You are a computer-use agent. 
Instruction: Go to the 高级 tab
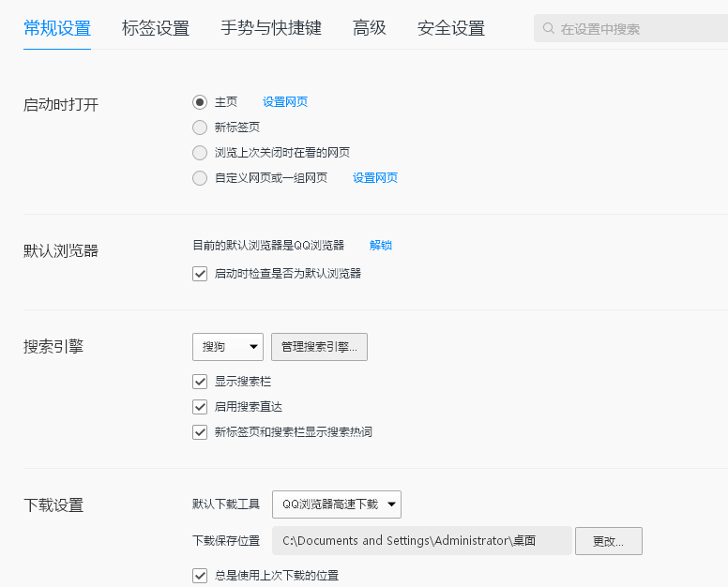click(x=369, y=28)
